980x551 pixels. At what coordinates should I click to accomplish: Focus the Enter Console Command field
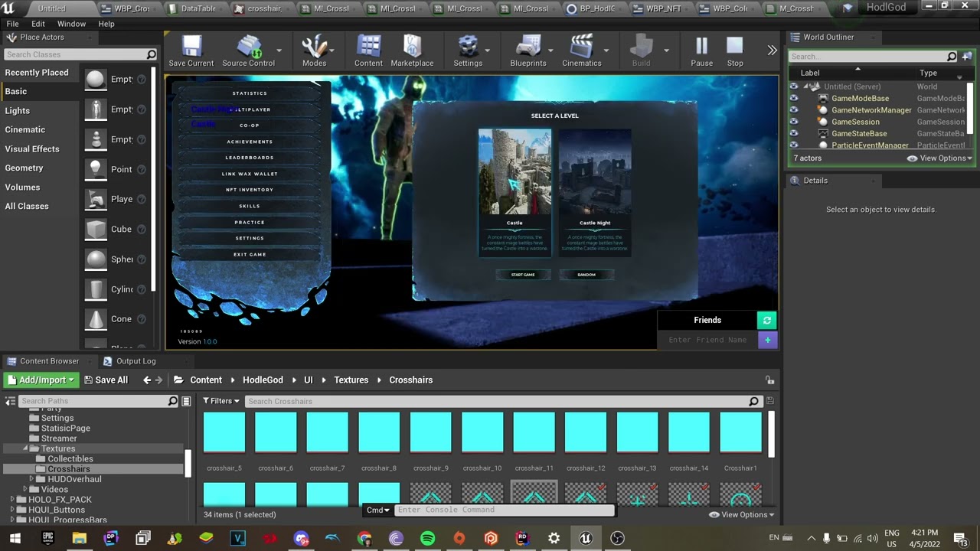coord(504,510)
